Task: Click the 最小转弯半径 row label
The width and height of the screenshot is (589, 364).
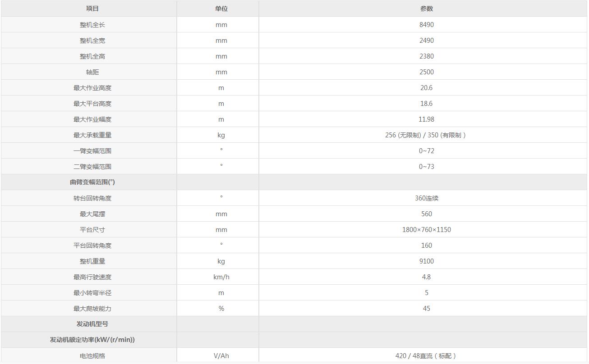Action: [x=92, y=293]
